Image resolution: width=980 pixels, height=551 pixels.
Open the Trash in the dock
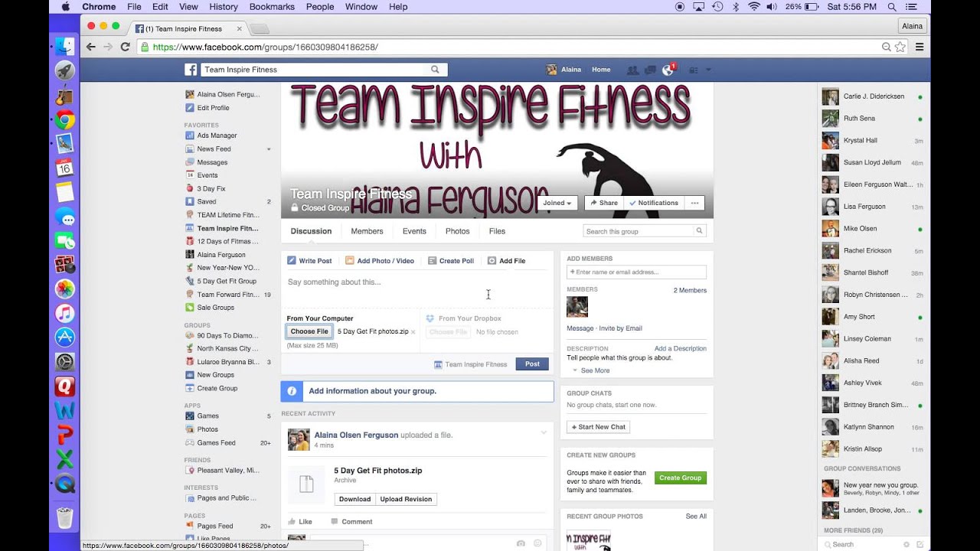tap(65, 518)
